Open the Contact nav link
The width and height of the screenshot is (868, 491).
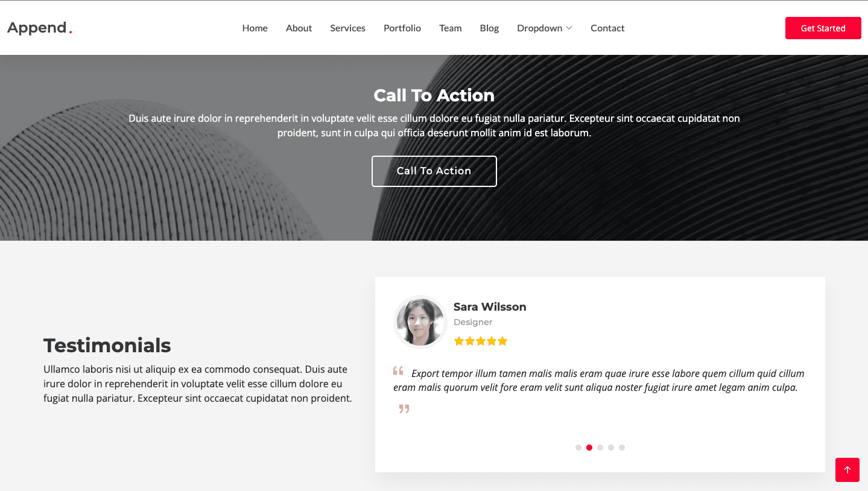point(607,28)
